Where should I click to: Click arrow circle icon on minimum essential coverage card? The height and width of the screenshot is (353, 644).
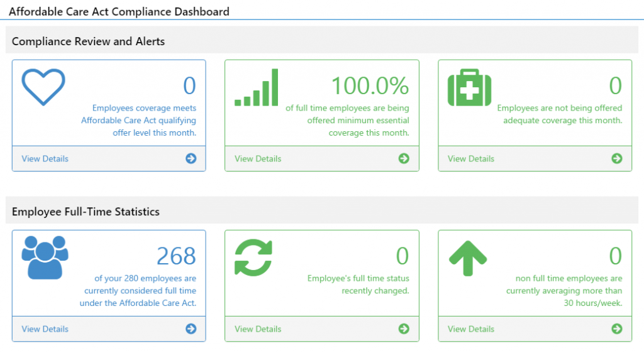[x=404, y=158]
